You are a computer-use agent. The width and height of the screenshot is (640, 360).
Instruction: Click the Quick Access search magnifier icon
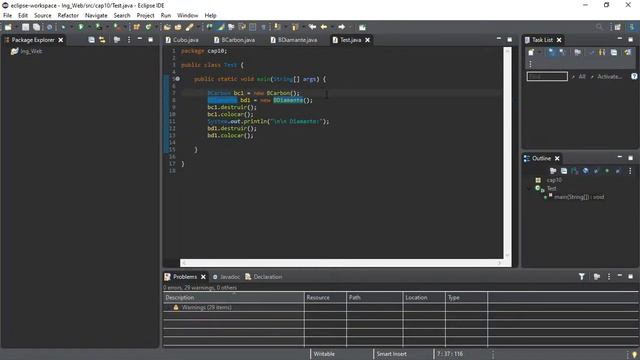pyautogui.click(x=599, y=27)
